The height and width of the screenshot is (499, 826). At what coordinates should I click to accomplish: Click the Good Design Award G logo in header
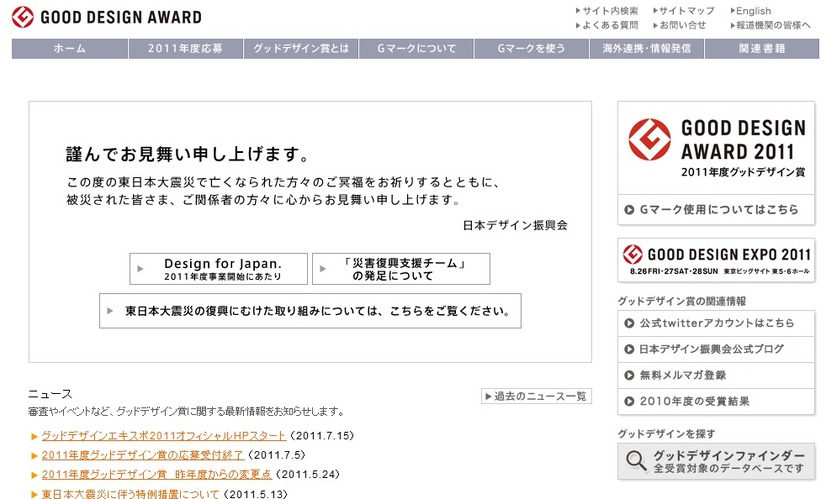[23, 17]
